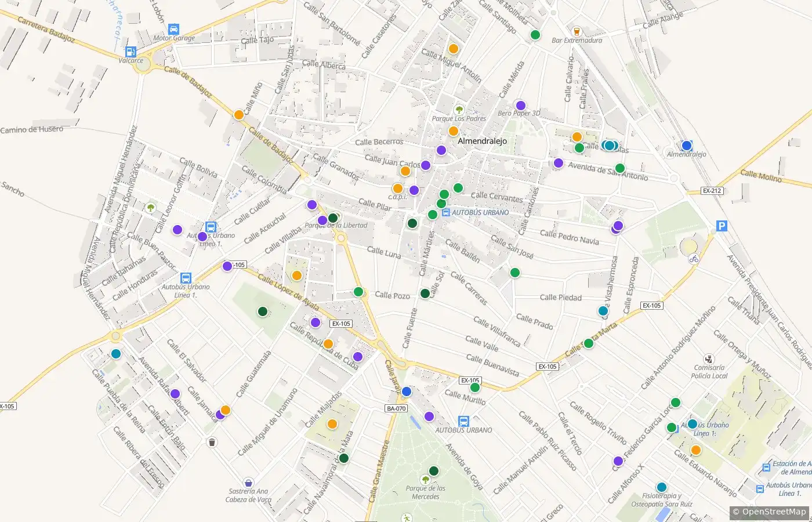The height and width of the screenshot is (522, 812).
Task: Click the bus stop icon above Calle Honduras label
Action: coord(186,278)
